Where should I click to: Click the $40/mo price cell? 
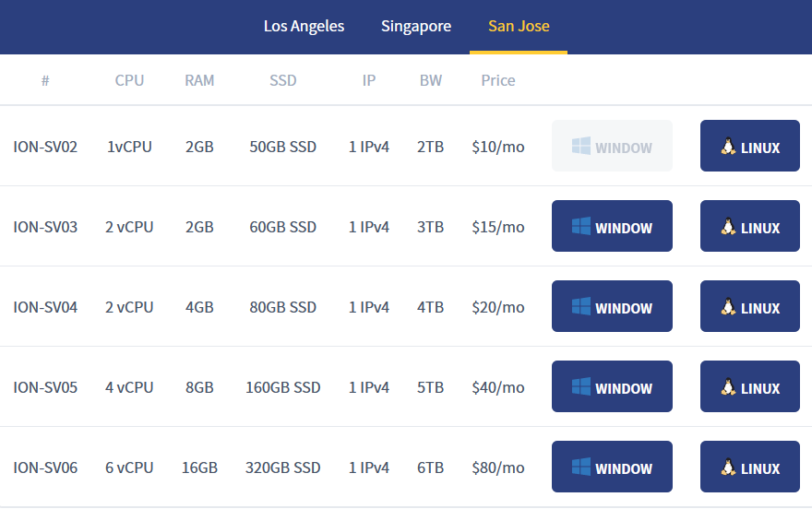pos(497,387)
